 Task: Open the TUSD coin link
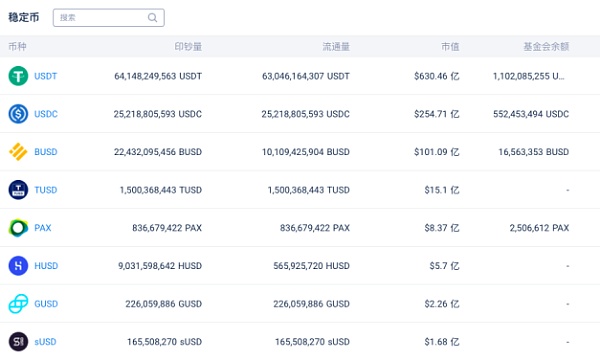(46, 190)
